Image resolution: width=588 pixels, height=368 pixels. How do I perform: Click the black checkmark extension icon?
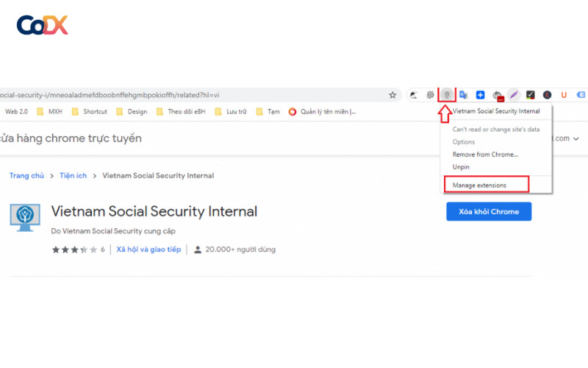(x=530, y=95)
